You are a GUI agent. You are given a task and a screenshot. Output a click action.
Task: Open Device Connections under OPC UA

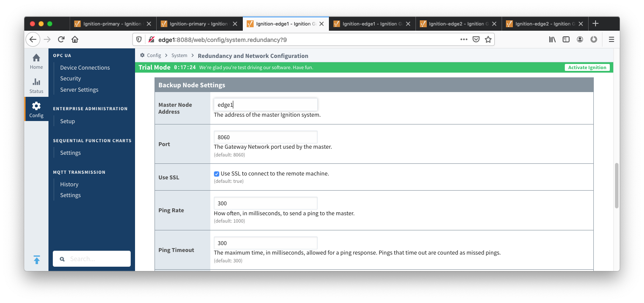click(x=85, y=67)
